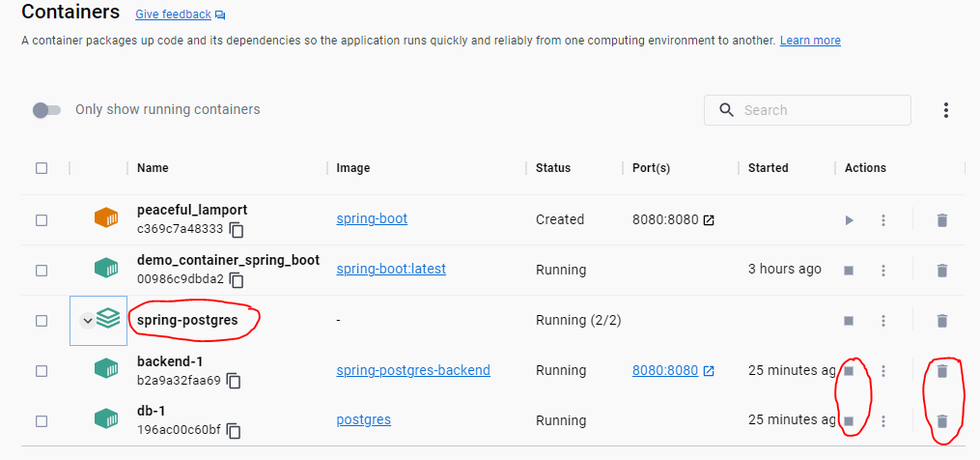Start the peaceful_lamport container

tap(849, 220)
